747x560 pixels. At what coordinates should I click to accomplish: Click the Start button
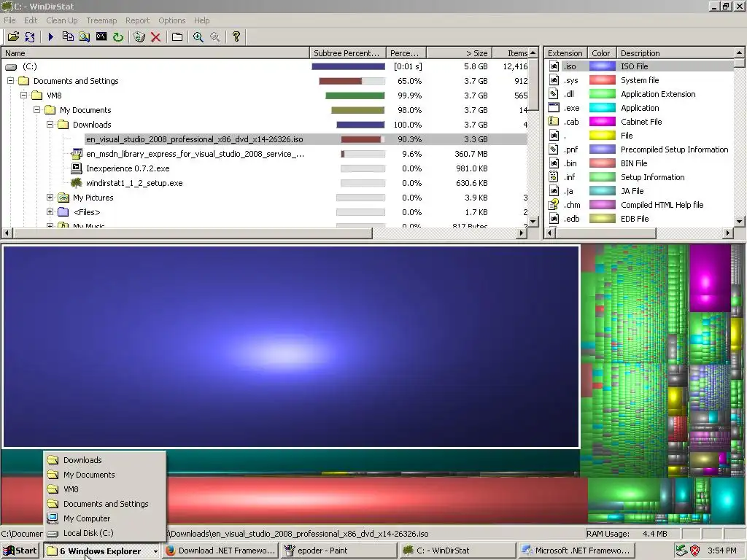(x=20, y=551)
